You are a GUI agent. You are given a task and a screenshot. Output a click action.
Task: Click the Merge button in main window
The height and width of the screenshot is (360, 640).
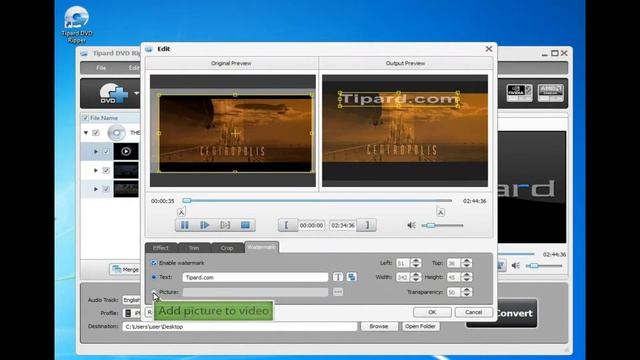coord(126,269)
